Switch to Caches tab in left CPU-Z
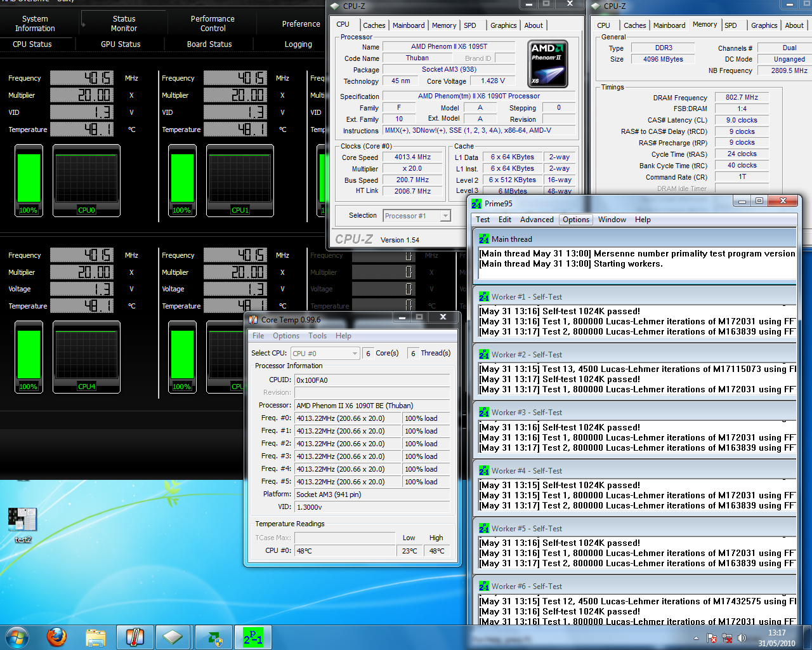 [374, 25]
